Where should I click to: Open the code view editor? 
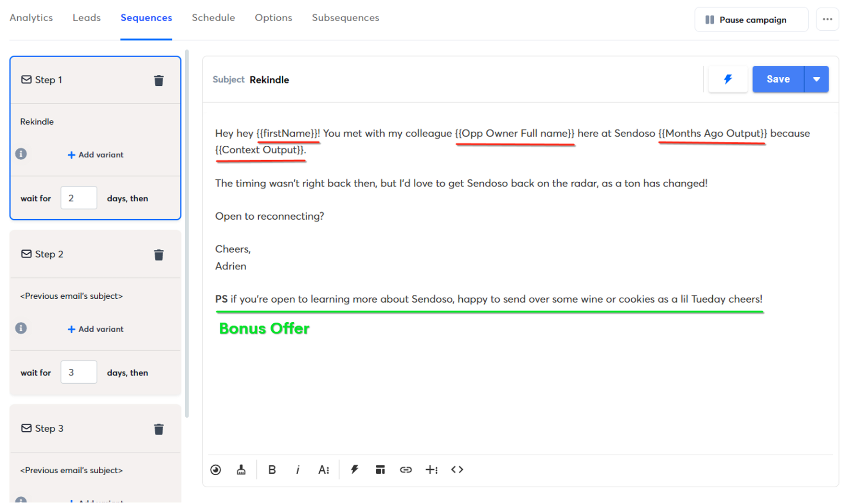click(x=457, y=469)
